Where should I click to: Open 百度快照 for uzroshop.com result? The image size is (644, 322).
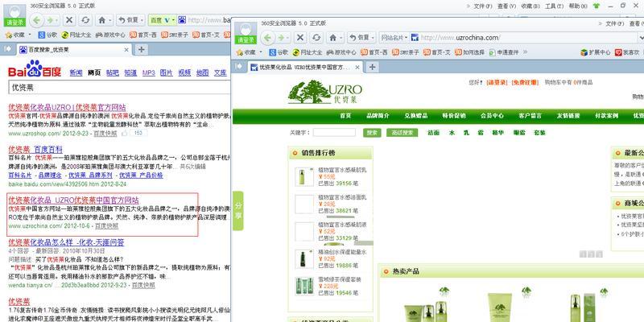[x=105, y=134]
